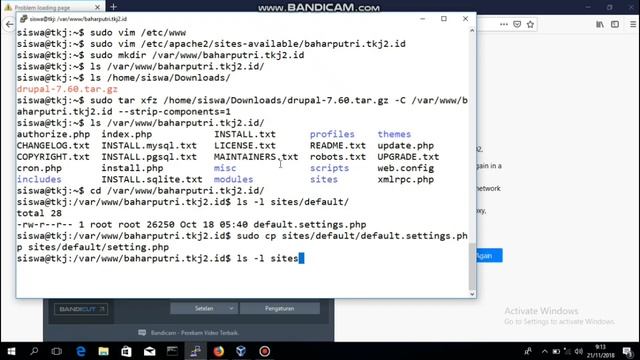Viewport: 640px width, 360px height.
Task: Open the People icon in system tray
Action: click(528, 351)
